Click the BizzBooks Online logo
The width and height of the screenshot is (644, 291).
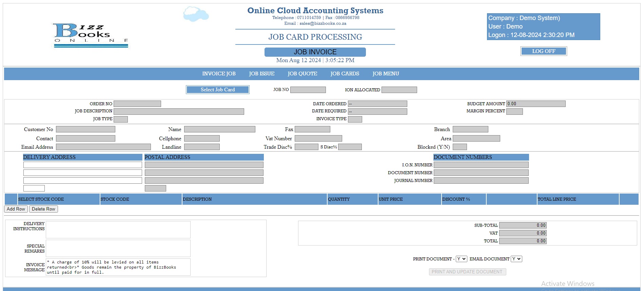(x=91, y=35)
